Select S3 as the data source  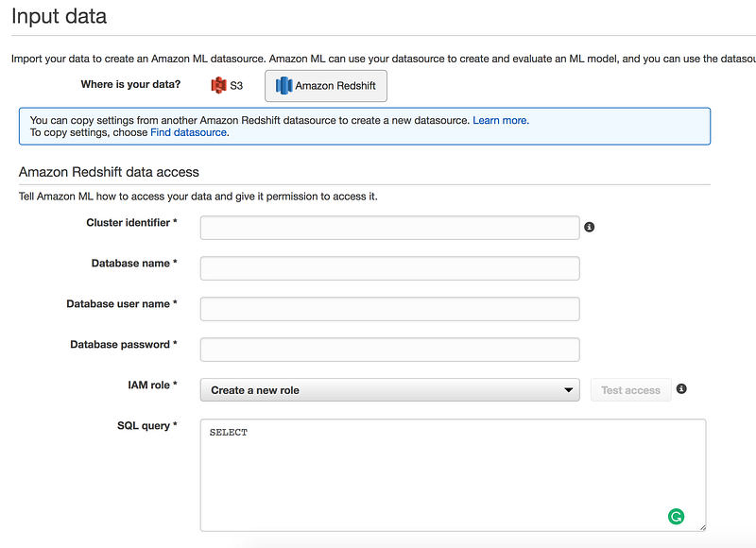[227, 86]
